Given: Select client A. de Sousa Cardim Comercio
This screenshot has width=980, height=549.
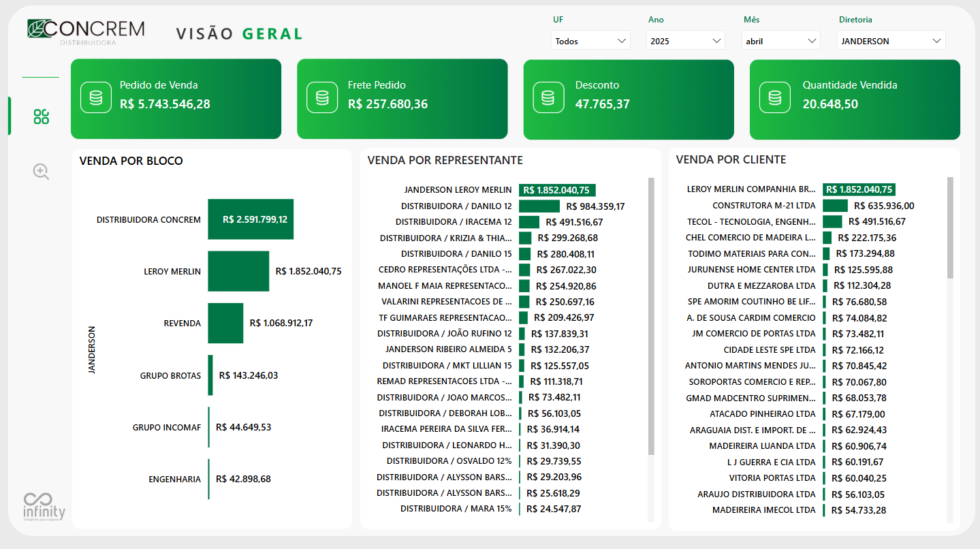Looking at the screenshot, I should [x=751, y=318].
